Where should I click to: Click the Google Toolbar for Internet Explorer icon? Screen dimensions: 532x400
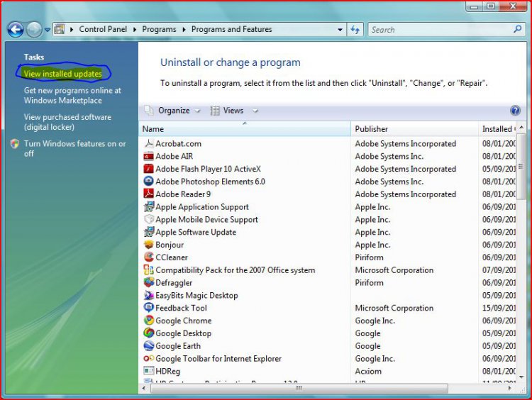148,358
